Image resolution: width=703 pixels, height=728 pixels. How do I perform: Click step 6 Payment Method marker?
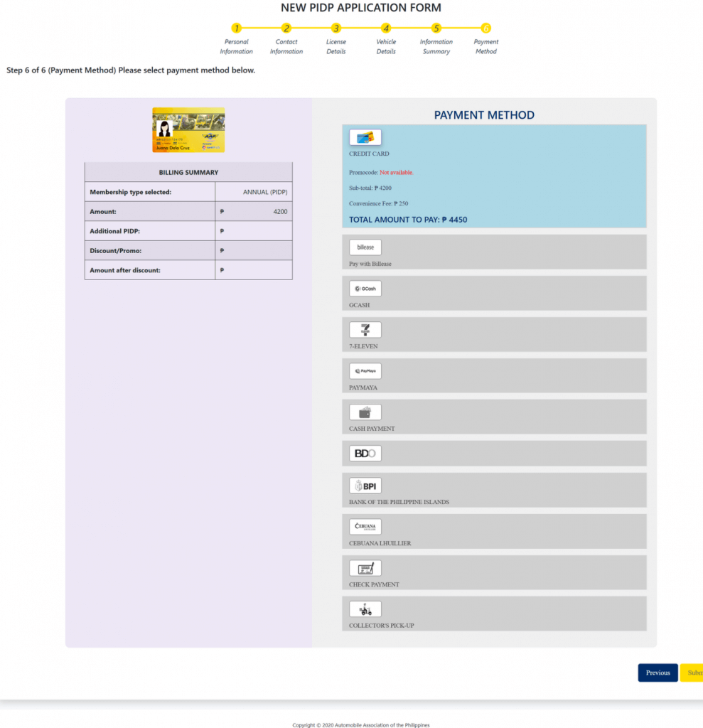pyautogui.click(x=486, y=28)
